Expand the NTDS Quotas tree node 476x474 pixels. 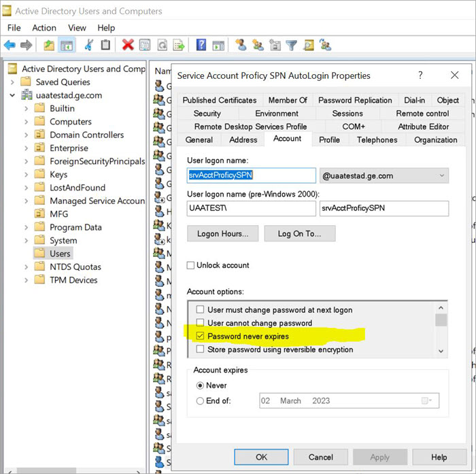(26, 267)
